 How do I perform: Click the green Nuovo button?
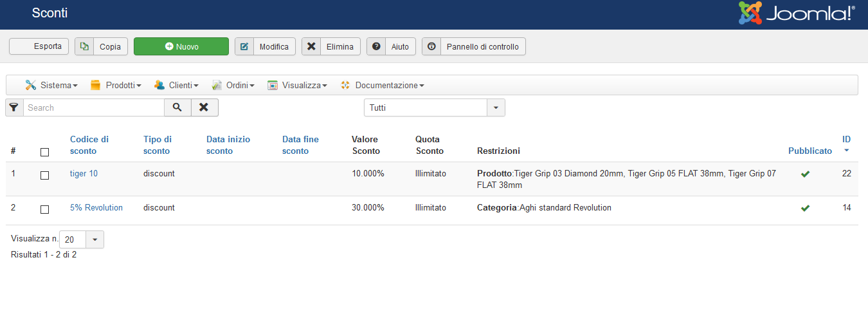pos(181,47)
